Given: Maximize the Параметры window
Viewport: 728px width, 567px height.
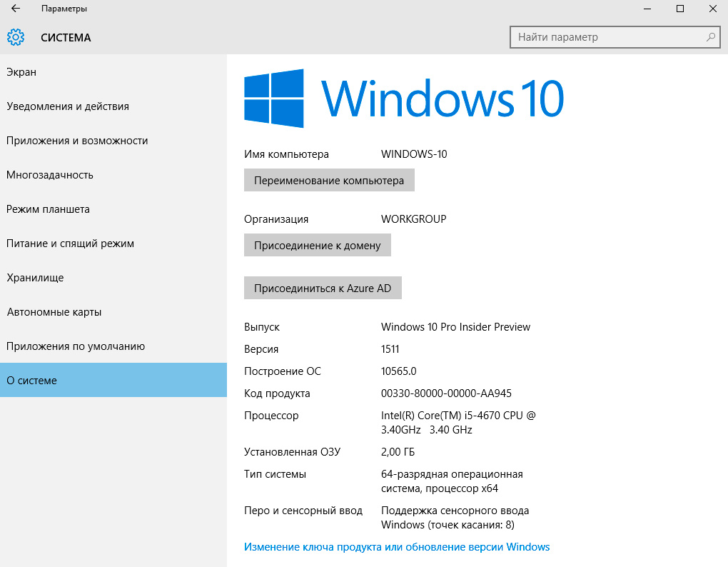Looking at the screenshot, I should point(679,9).
